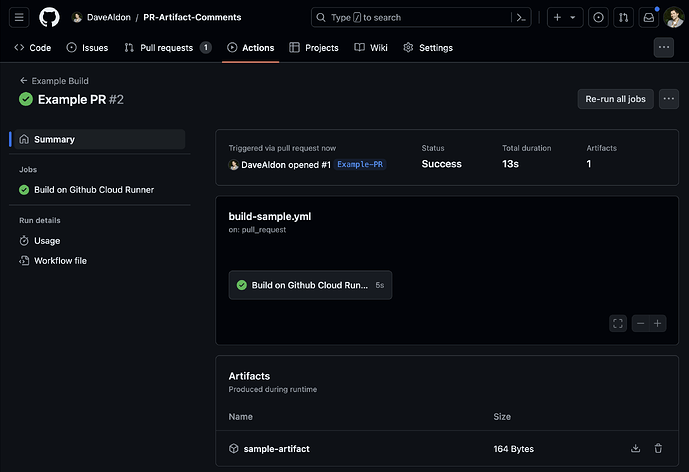This screenshot has width=689, height=472.
Task: Open the hamburger navigation menu
Action: pos(20,17)
